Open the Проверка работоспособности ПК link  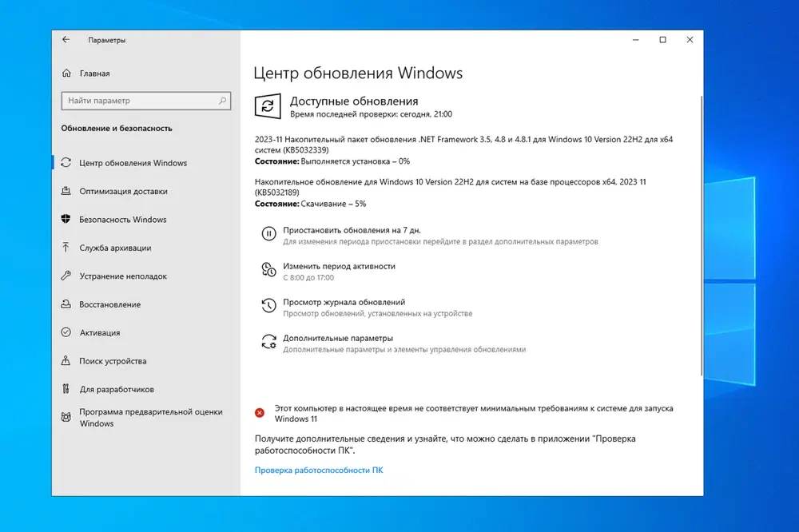pos(319,470)
